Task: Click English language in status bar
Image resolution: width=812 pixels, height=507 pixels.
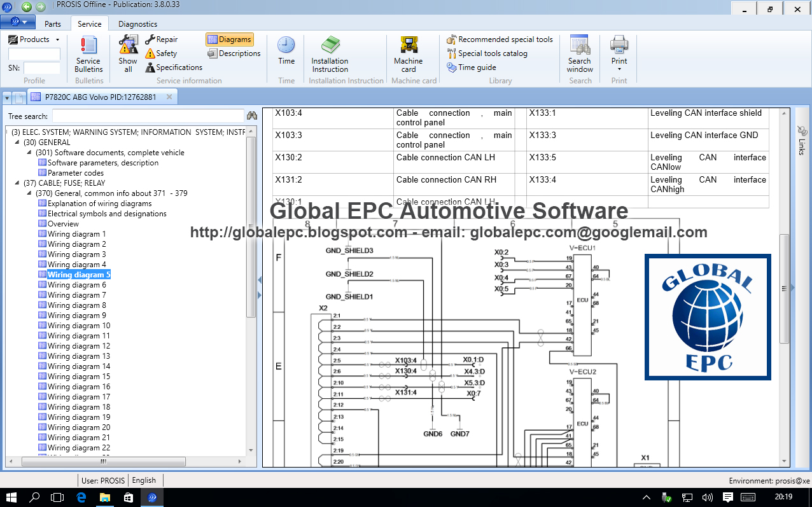Action: [144, 480]
